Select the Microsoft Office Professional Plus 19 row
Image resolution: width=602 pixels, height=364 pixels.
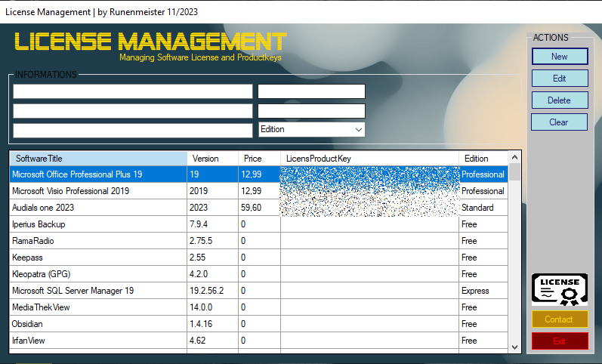pos(259,174)
